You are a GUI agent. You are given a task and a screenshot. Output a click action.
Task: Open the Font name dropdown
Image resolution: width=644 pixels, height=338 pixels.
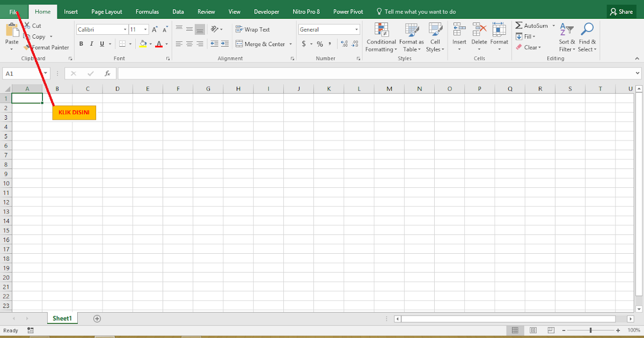[125, 29]
